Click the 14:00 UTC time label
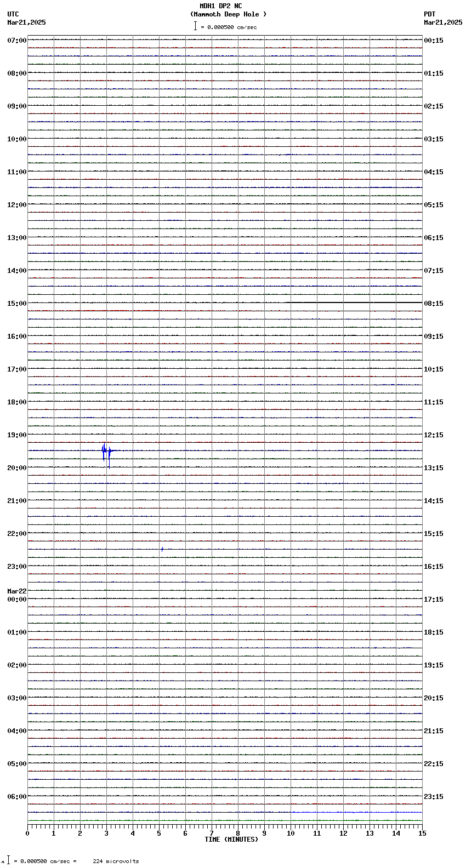The image size is (466, 868). click(17, 271)
